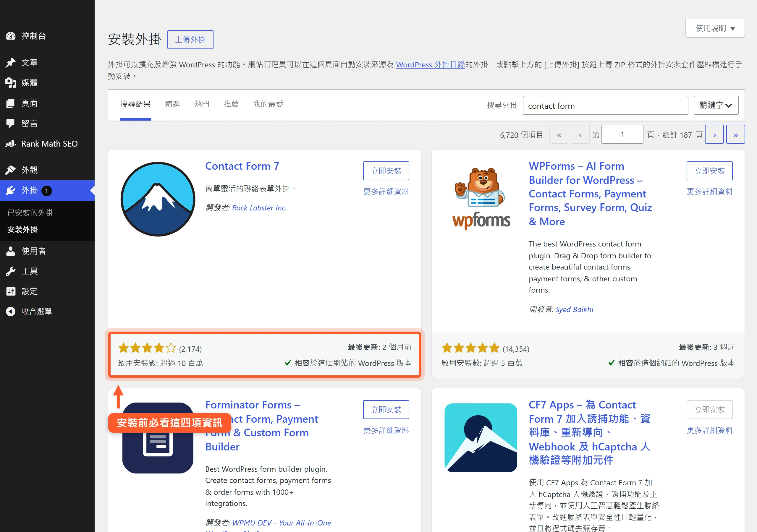Viewport: 757px width, 532px height.
Task: Click the current page number field
Action: [622, 134]
